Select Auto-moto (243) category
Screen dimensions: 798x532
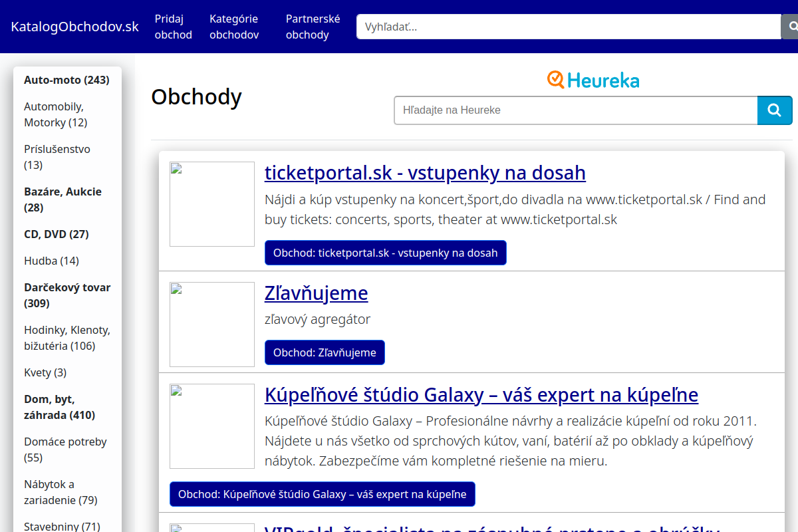(66, 80)
